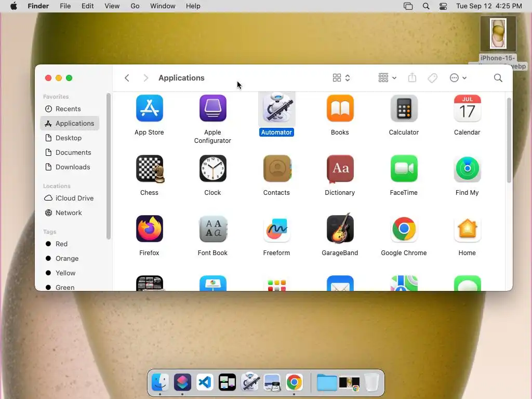Open the Action ellipsis dropdown menu
Screen dimensions: 532x399
(458, 78)
